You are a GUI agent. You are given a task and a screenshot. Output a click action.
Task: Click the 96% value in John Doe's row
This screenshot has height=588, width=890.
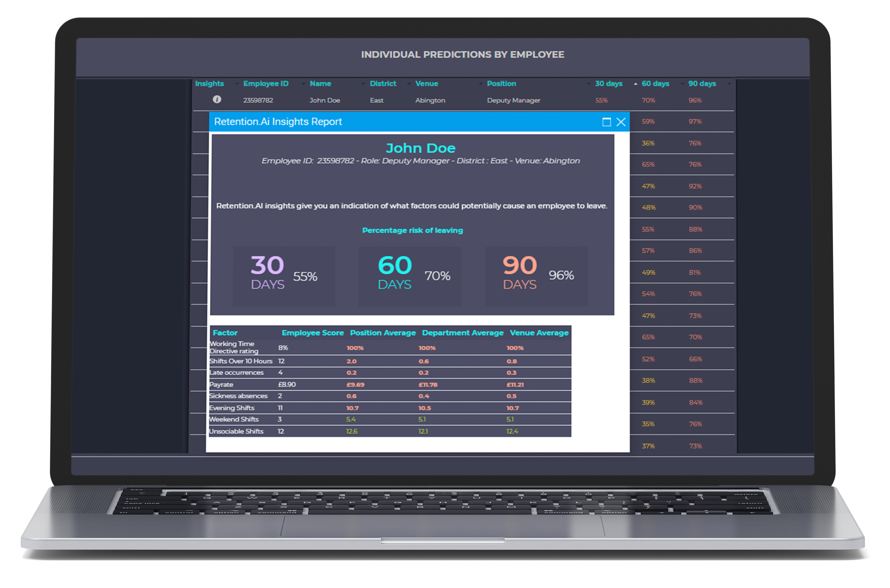[x=695, y=100]
